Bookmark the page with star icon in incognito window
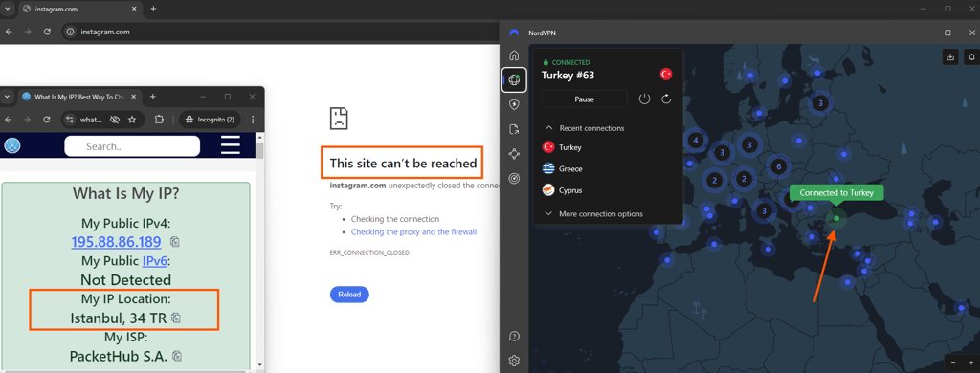Viewport: 980px width, 373px height. click(132, 120)
